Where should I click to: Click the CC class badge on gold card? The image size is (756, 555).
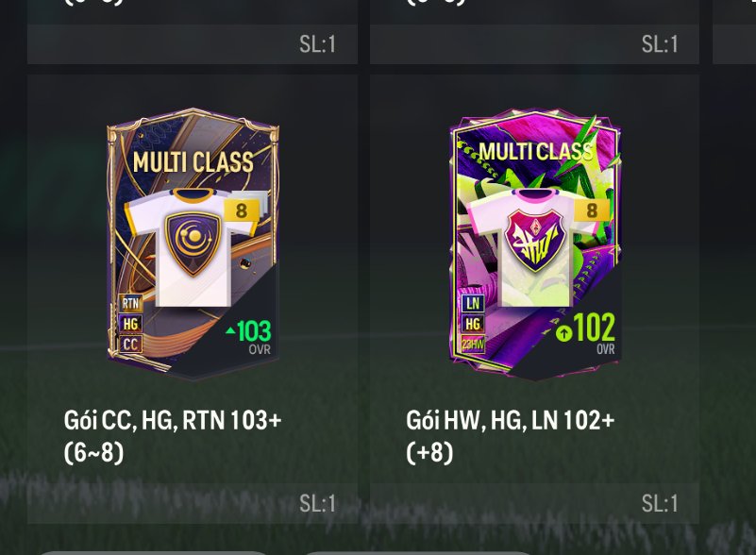coord(130,344)
